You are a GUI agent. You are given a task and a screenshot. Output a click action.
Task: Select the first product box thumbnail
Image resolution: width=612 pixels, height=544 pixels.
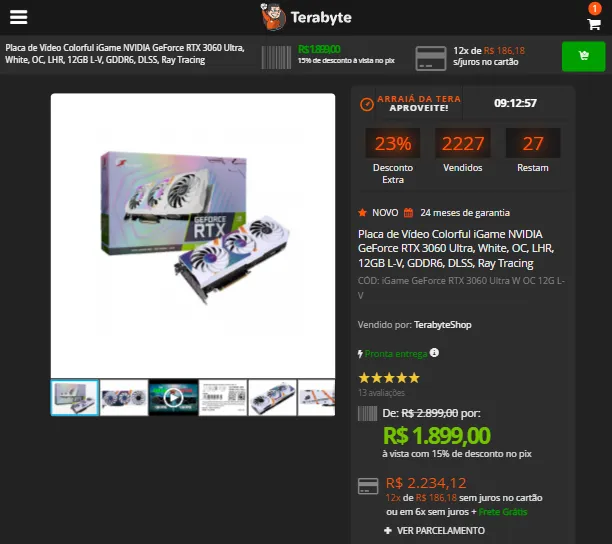pos(75,398)
